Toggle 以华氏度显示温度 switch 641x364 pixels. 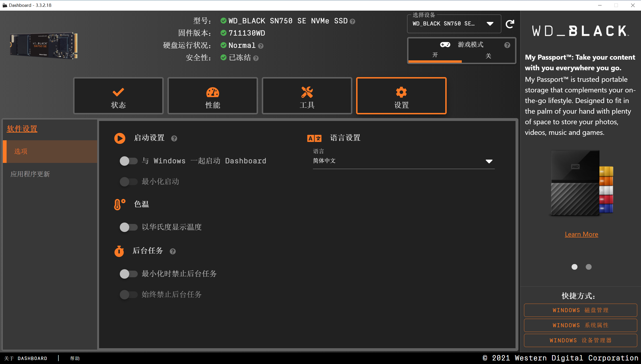pos(129,227)
